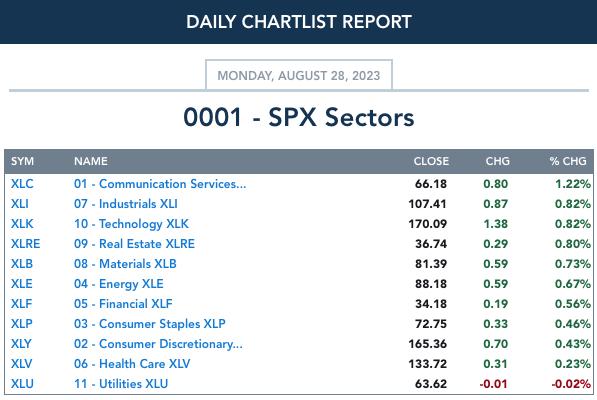597x400 pixels.
Task: Open the 05 - Financial XLF link
Action: coord(123,304)
